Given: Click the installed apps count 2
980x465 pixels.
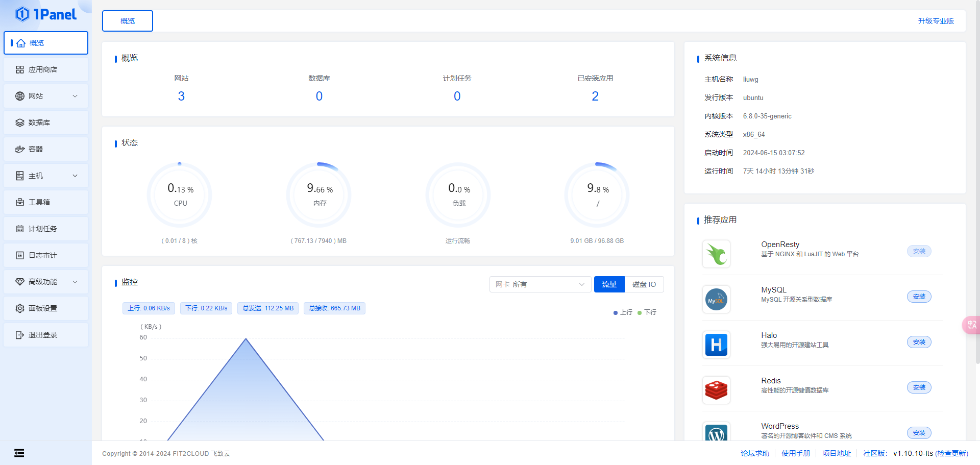Looking at the screenshot, I should (x=595, y=96).
